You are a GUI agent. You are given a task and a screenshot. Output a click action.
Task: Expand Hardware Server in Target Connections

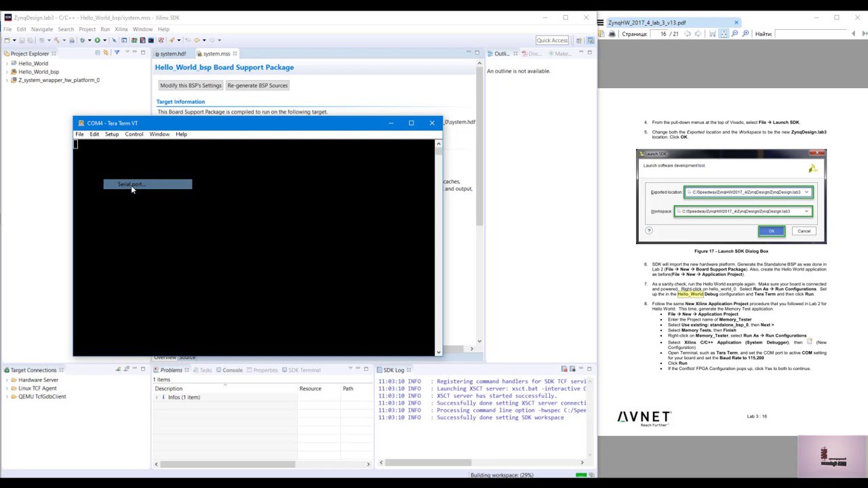[7, 380]
